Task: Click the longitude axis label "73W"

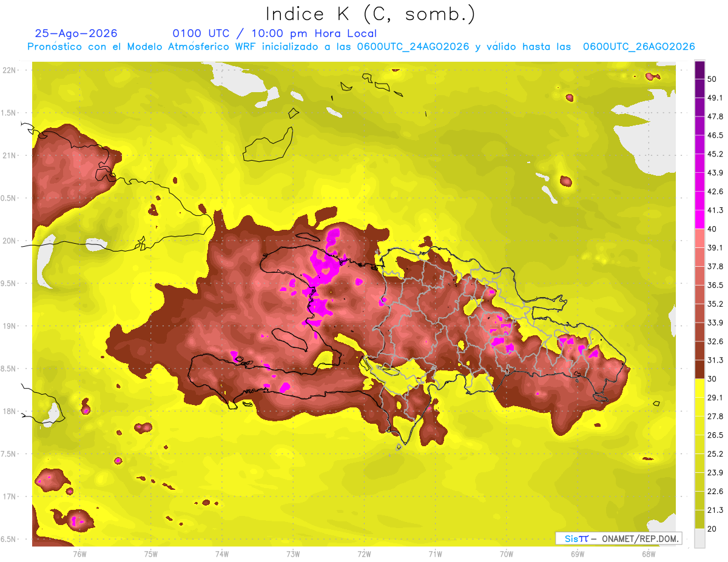Action: (x=293, y=554)
